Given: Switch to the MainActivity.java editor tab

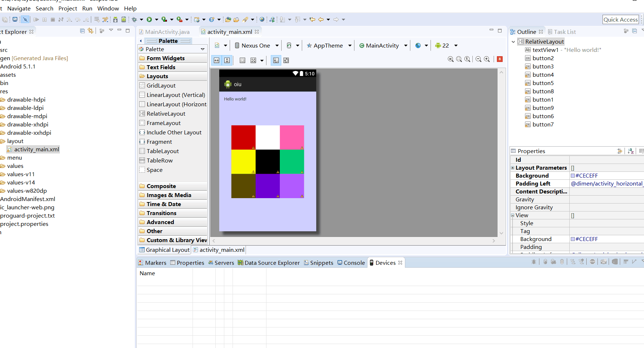Looking at the screenshot, I should 167,32.
